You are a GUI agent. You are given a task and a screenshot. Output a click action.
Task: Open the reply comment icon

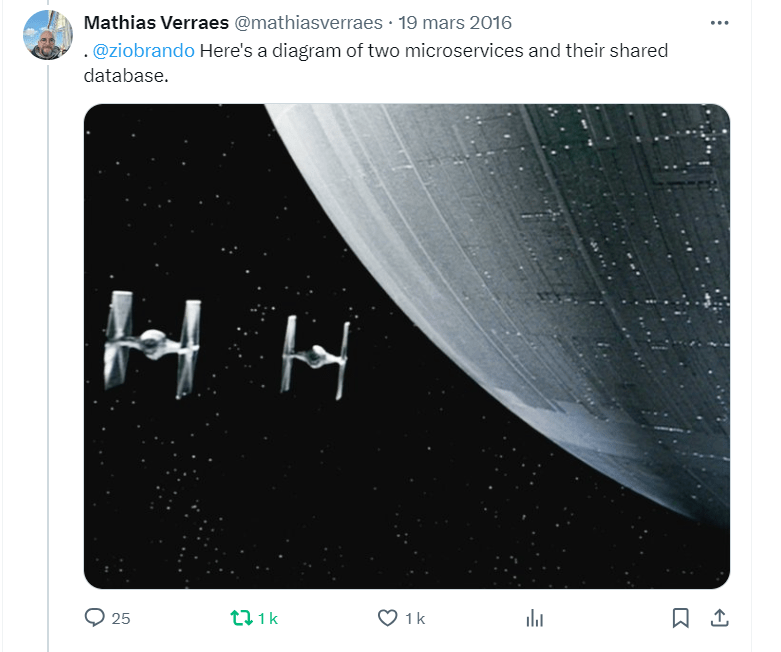click(95, 618)
